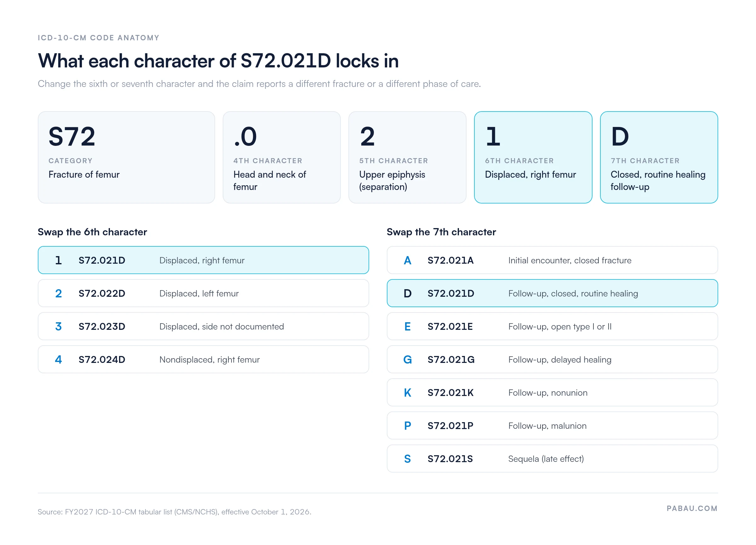Open the highlighted 6th character card

(533, 157)
